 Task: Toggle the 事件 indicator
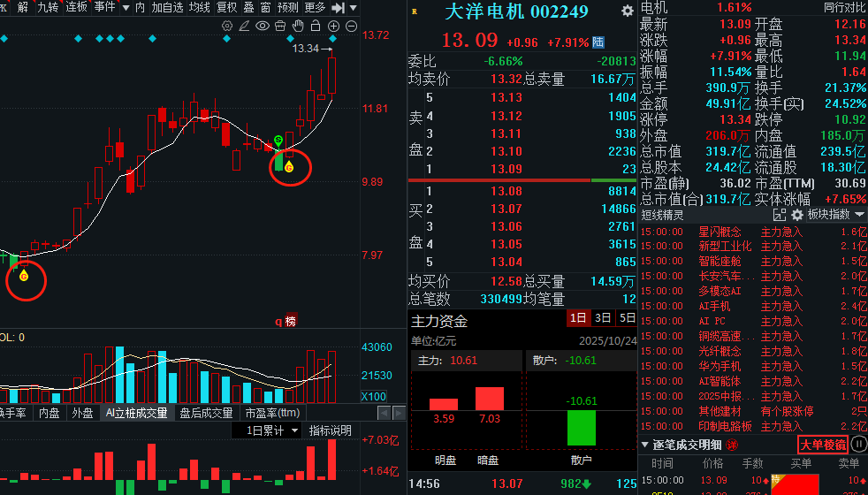(104, 7)
